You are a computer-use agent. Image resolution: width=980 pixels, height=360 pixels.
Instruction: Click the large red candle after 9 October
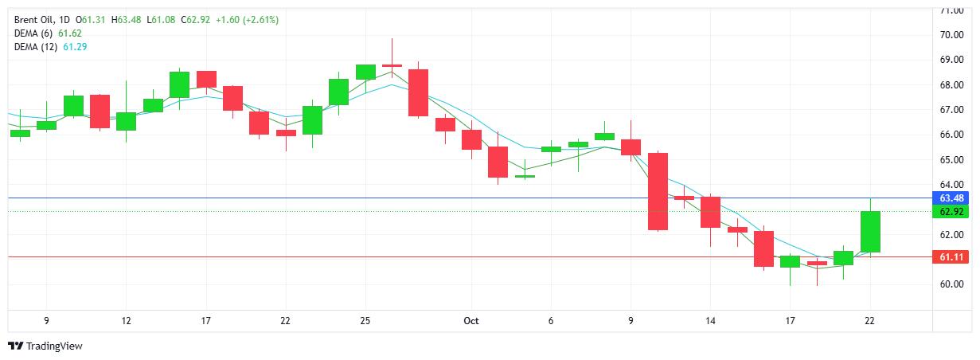tap(658, 191)
